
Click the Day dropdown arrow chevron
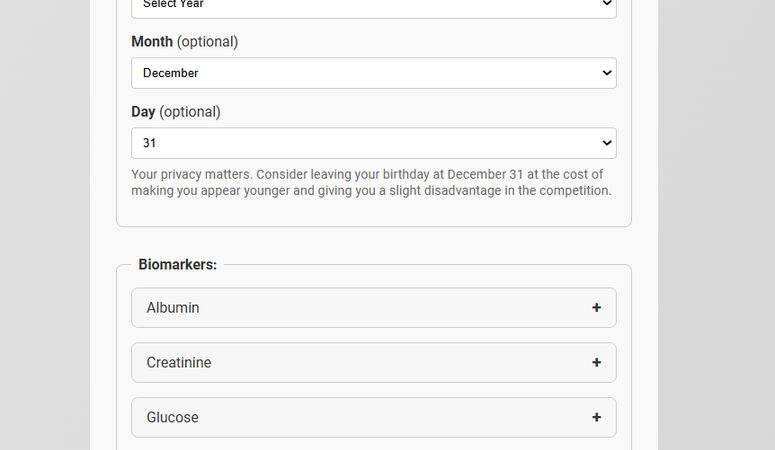(606, 143)
